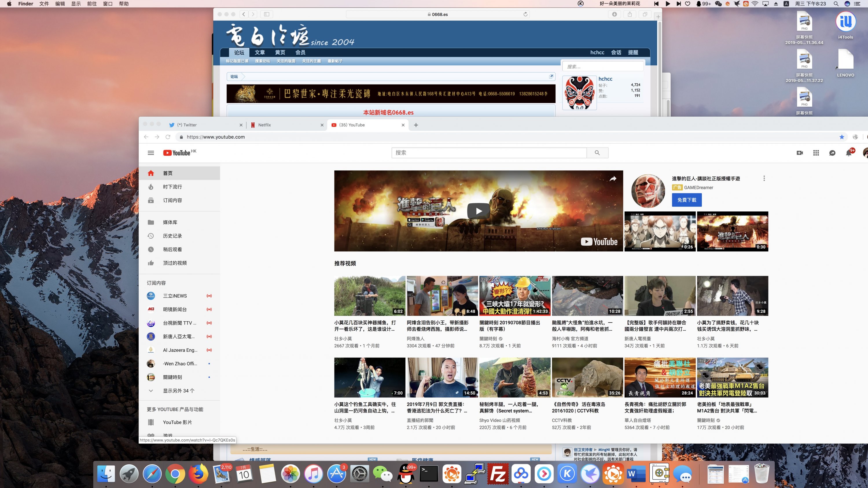The width and height of the screenshot is (868, 488).
Task: Click the YouTube search magnifier button
Action: coord(597,153)
